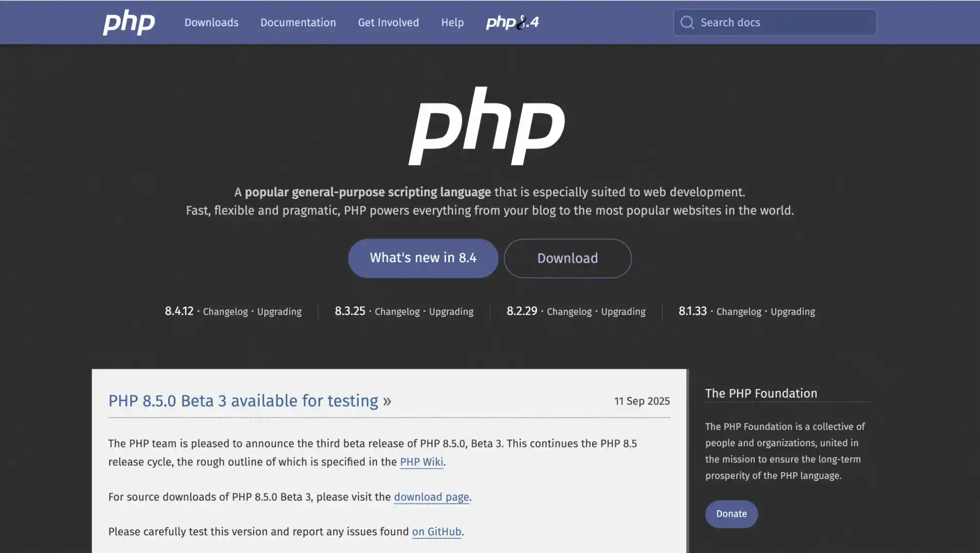Viewport: 980px width, 553px height.
Task: Open the Documentation menu item
Action: (x=298, y=23)
